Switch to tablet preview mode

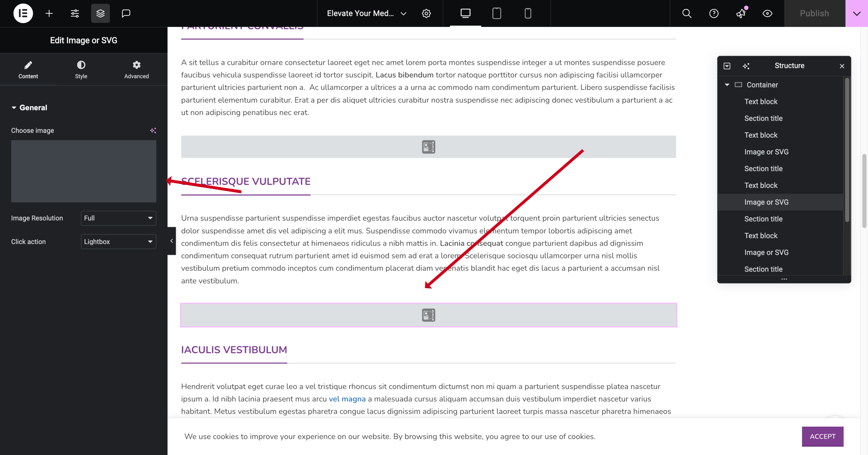497,14
